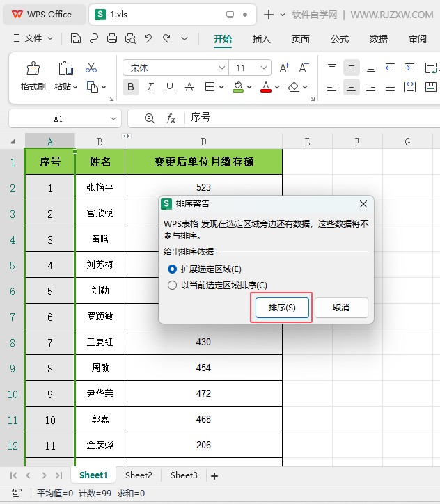Screen dimensions: 440x504
Task: Click the Decrease Indent icon
Action: point(390,68)
